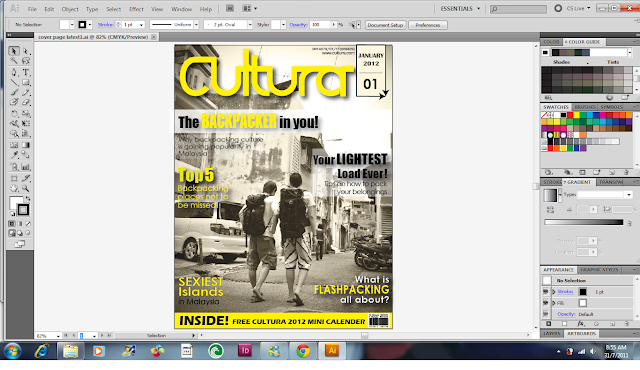The width and height of the screenshot is (640, 370).
Task: Click the Preferences button
Action: click(428, 25)
